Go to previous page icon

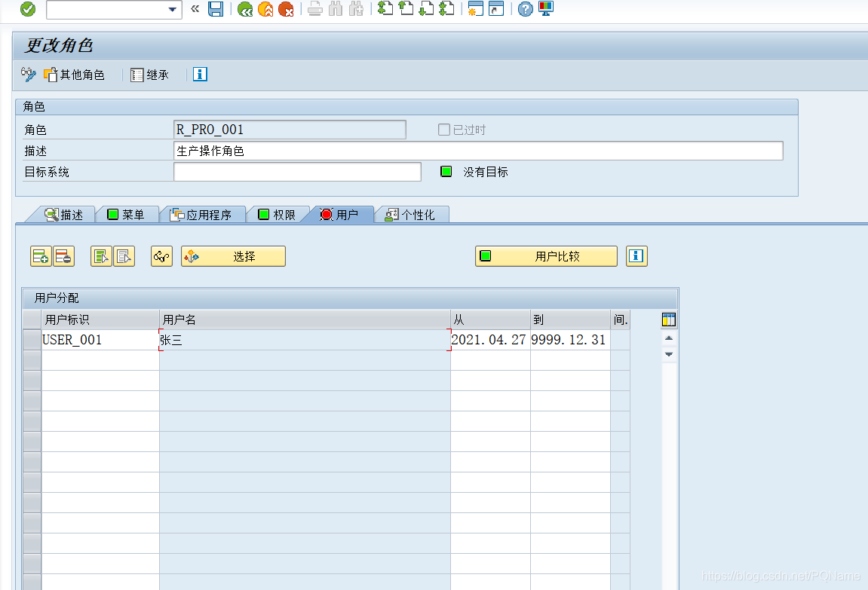406,8
